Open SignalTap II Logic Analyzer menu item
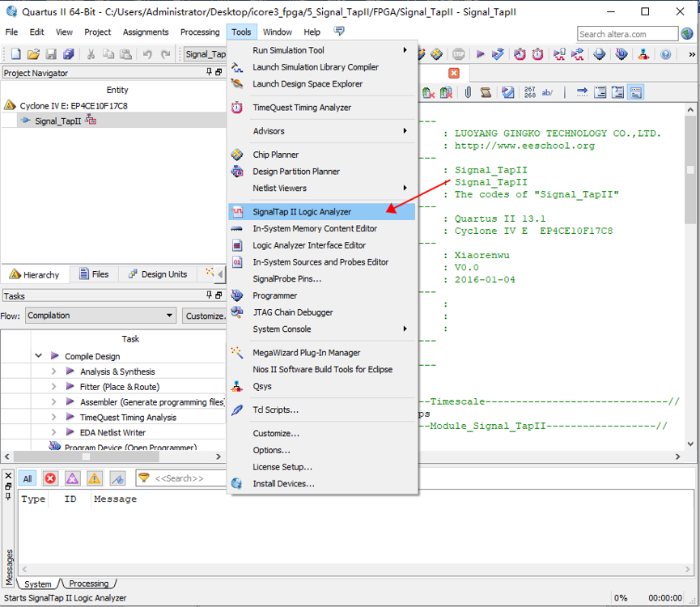Screen dimensions: 700x607 click(302, 212)
